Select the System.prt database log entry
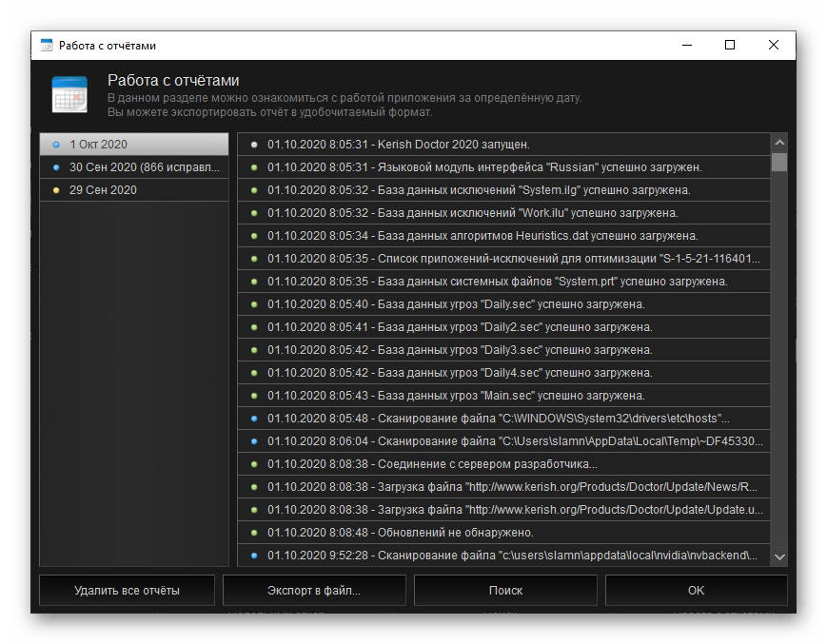The height and width of the screenshot is (644, 827). click(x=503, y=282)
